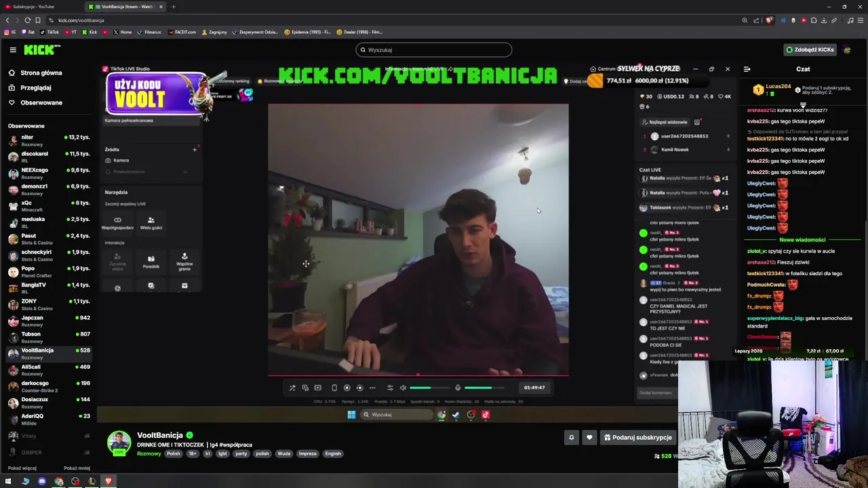
Task: Mute the speaker icon in TikTok Studio
Action: (x=403, y=388)
